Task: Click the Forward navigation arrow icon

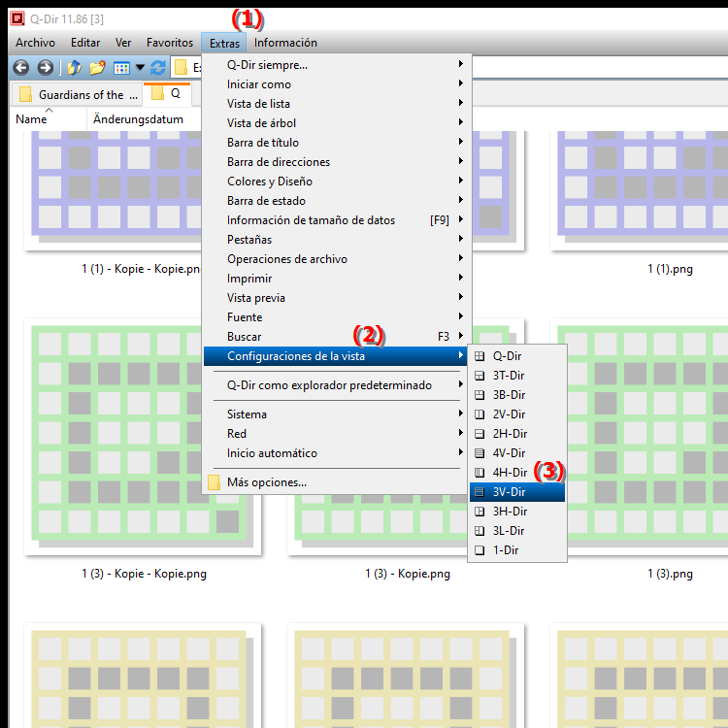Action: coord(45,68)
